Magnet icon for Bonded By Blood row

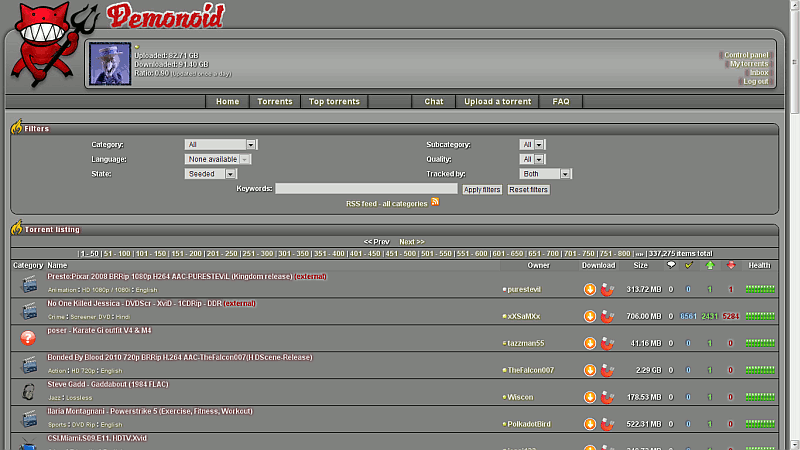point(607,370)
